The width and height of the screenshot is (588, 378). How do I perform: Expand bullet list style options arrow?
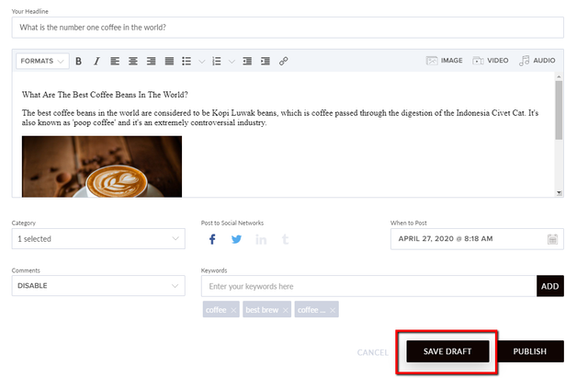[202, 62]
